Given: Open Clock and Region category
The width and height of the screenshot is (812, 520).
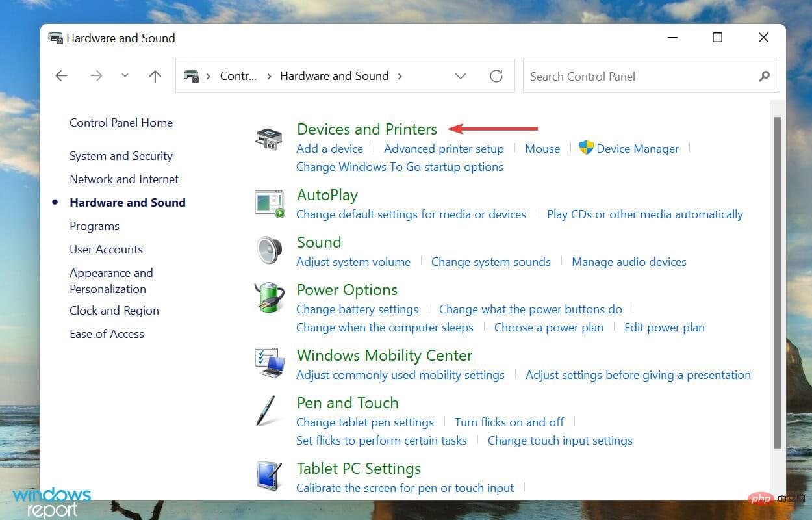Looking at the screenshot, I should (114, 310).
